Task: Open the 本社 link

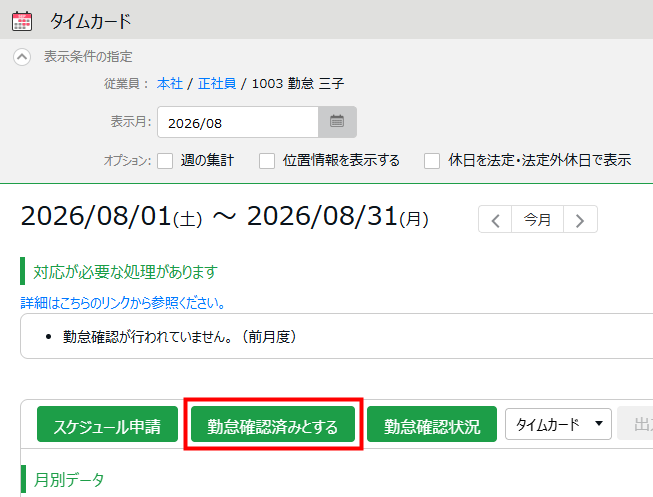Action: [170, 83]
